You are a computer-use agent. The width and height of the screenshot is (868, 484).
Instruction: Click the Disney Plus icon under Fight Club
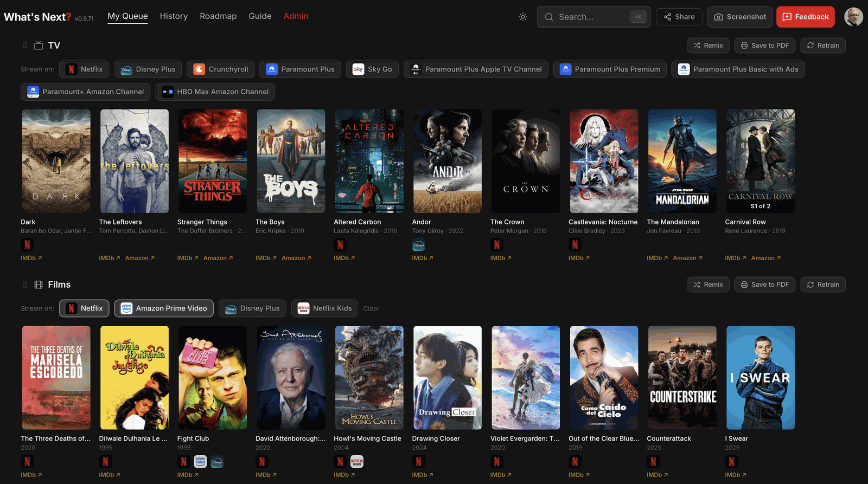(216, 462)
